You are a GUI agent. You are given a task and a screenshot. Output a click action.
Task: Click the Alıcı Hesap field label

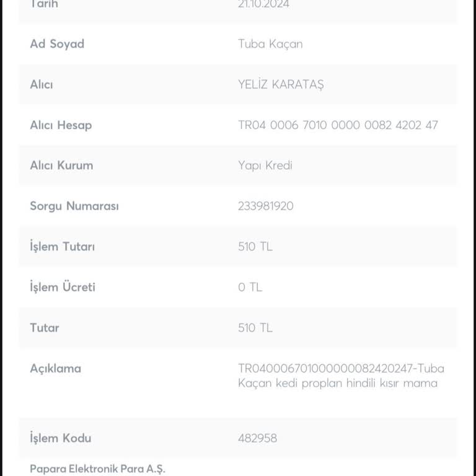click(61, 125)
